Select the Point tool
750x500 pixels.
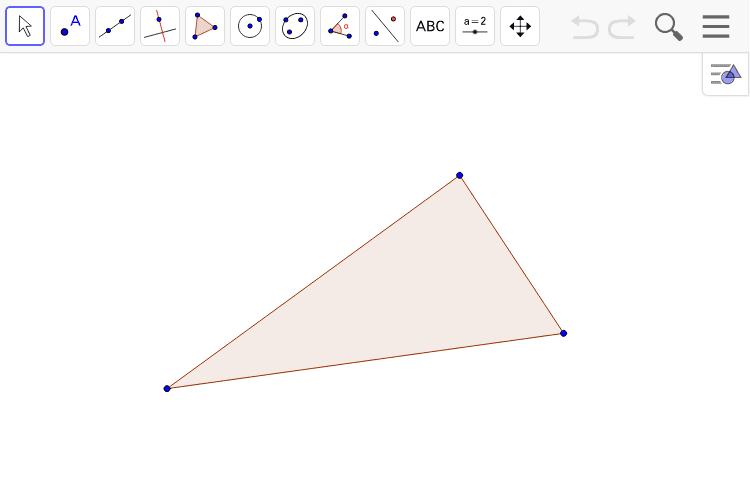[70, 26]
